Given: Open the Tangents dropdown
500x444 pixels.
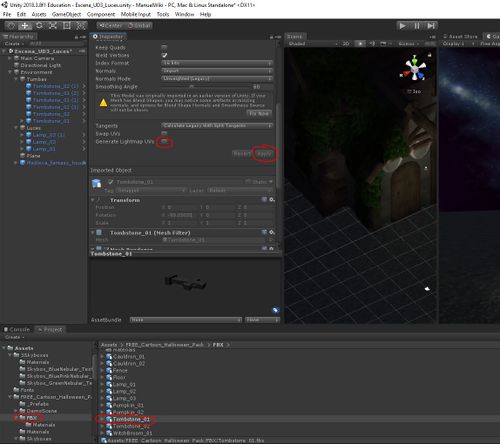Looking at the screenshot, I should click(x=217, y=126).
